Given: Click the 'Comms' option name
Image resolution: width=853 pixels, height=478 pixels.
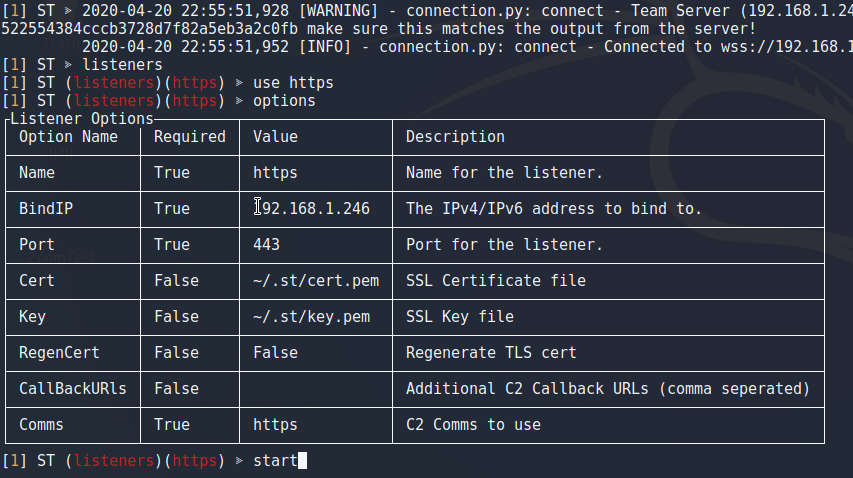Looking at the screenshot, I should click(41, 424).
